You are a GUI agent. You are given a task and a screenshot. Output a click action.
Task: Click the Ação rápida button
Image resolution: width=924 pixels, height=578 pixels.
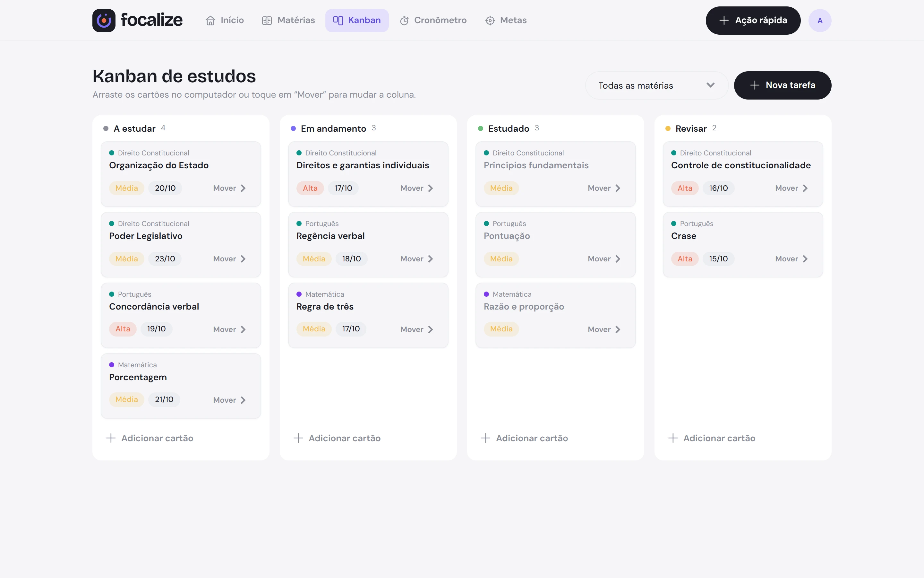(x=753, y=20)
